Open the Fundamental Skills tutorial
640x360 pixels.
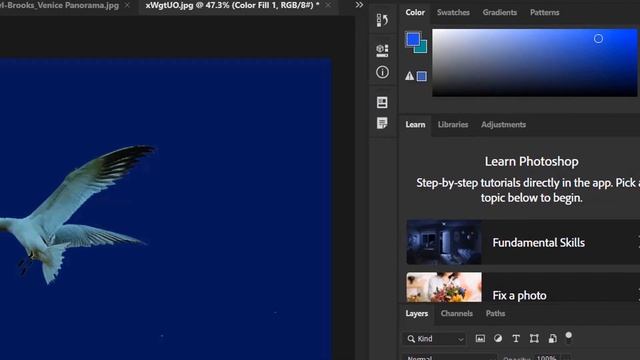(x=523, y=242)
